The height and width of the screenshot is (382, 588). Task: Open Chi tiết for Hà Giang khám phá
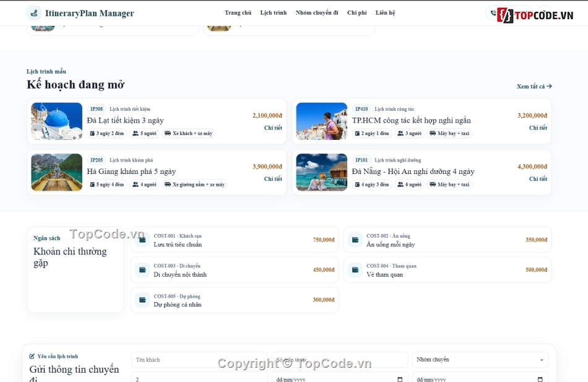(273, 179)
